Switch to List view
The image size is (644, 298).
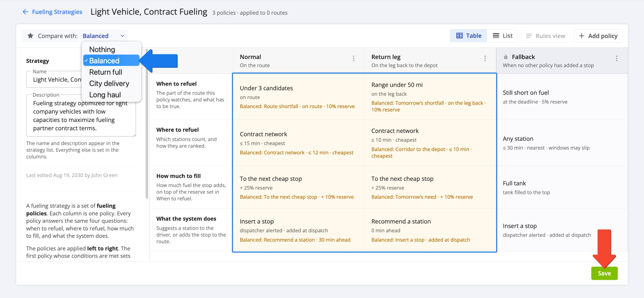502,36
